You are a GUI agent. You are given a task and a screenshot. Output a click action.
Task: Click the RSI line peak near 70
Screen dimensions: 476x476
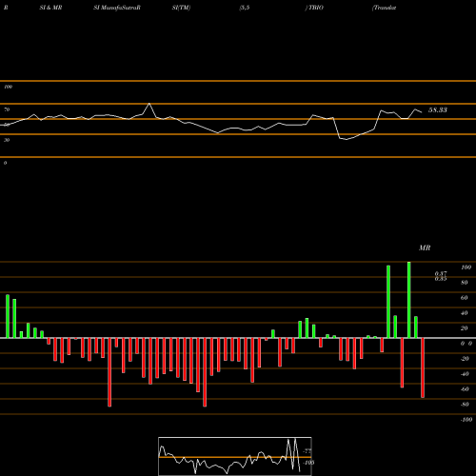149,104
